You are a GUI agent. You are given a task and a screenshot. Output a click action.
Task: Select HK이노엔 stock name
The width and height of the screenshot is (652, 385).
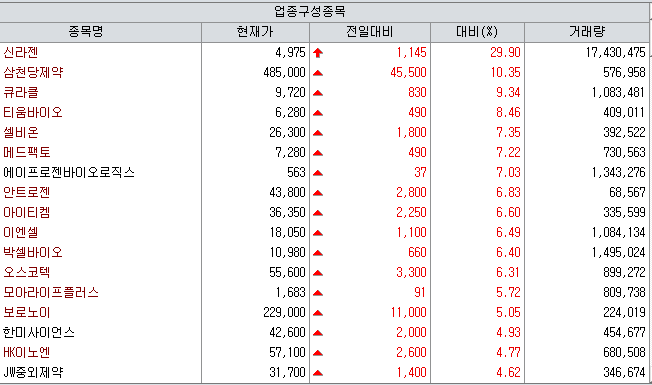click(x=27, y=352)
